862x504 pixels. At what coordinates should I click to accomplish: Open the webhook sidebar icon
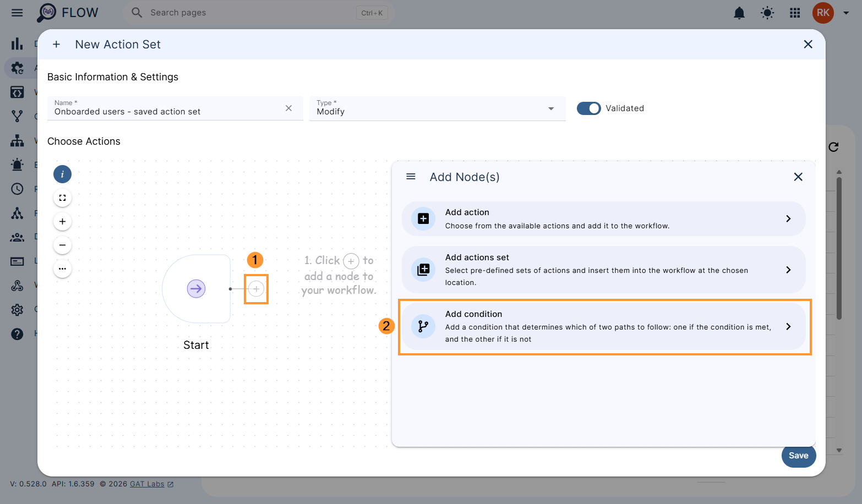(17, 286)
